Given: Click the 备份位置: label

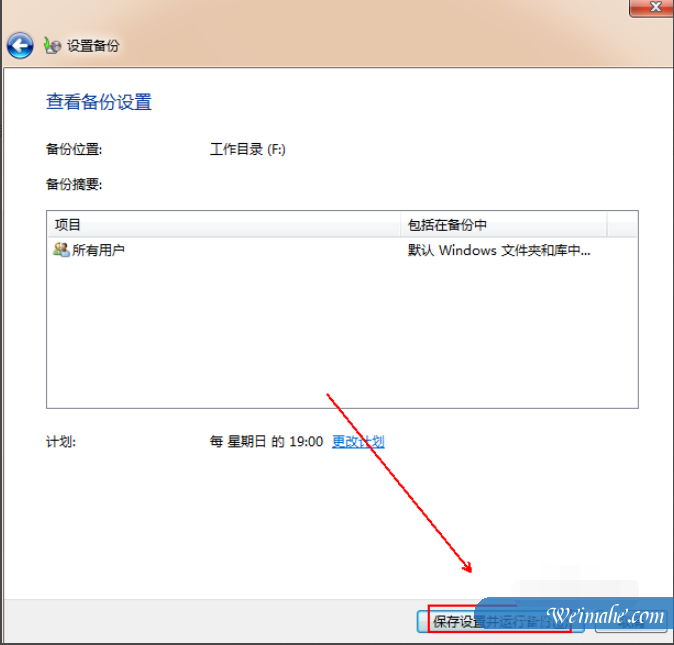Looking at the screenshot, I should tap(74, 149).
